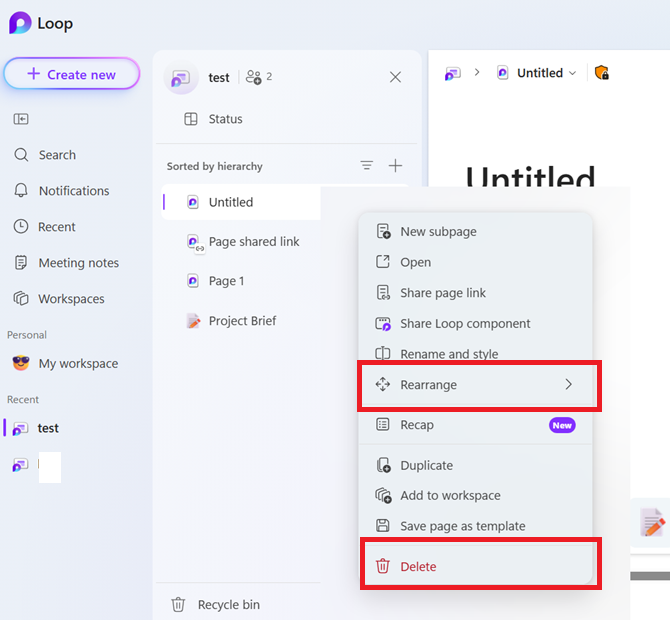
Task: Add a new page with plus icon
Action: pyautogui.click(x=395, y=165)
